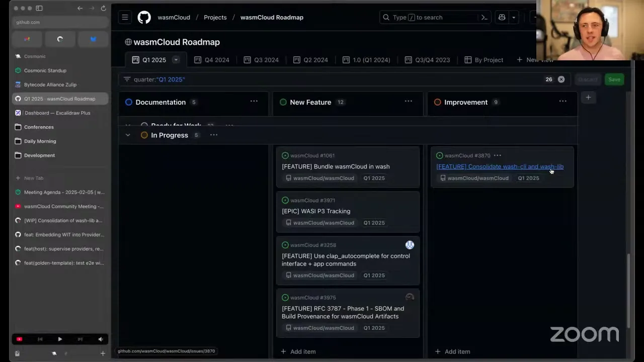
Task: Open issue Consolidate wash-cli and wash-lib
Action: pos(500,166)
